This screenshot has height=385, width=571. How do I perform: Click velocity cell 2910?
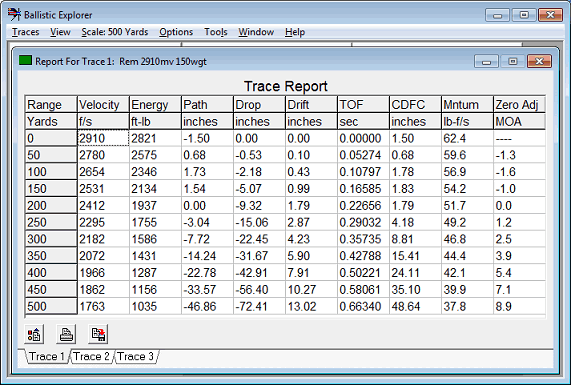(103, 138)
